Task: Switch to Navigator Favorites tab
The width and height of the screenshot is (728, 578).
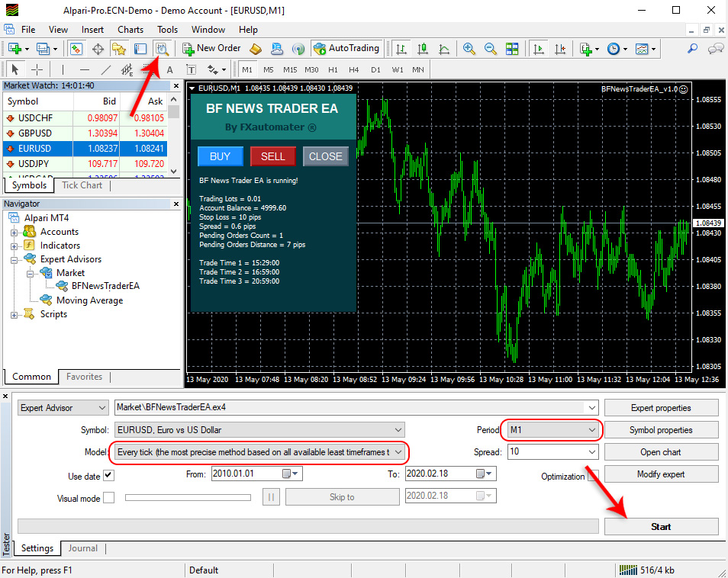Action: pos(84,377)
